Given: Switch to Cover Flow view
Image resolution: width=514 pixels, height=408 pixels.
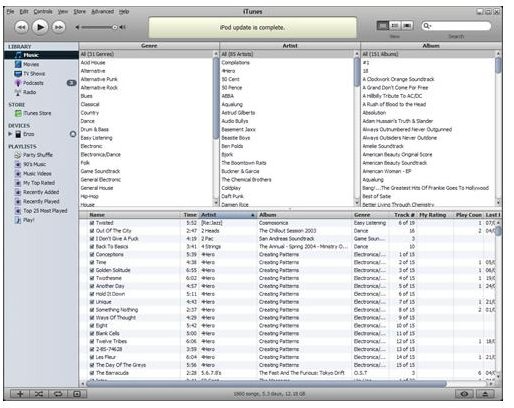Looking at the screenshot, I should click(407, 25).
